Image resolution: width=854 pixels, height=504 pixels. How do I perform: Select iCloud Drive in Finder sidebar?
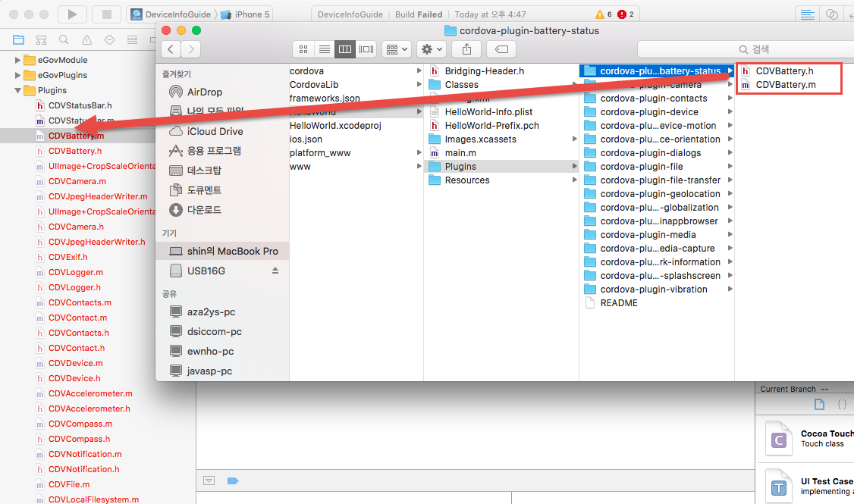[x=215, y=131]
